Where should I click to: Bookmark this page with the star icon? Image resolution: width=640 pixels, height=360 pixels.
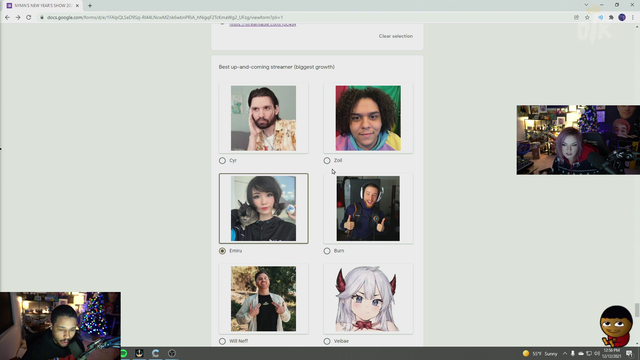587,18
